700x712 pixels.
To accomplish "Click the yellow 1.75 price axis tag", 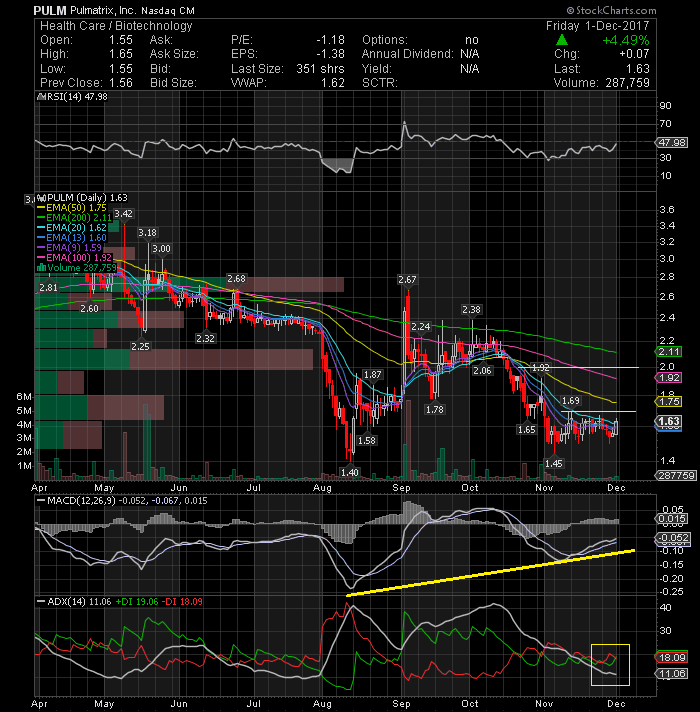I will click(x=669, y=401).
